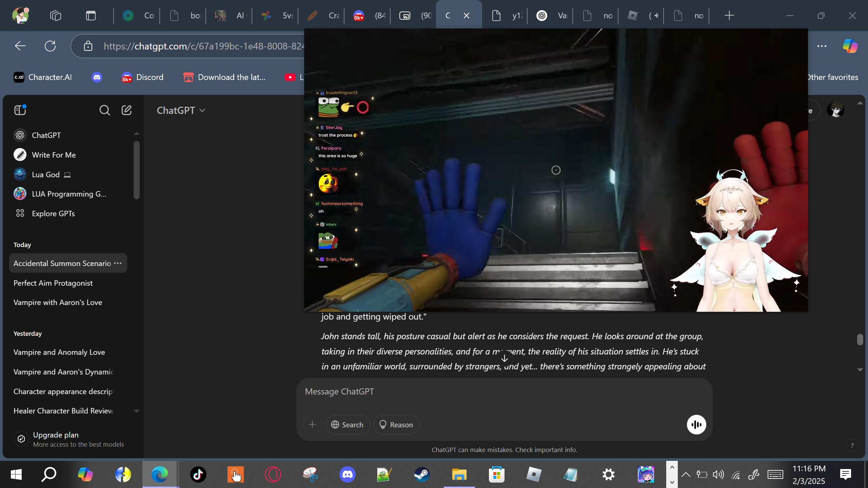This screenshot has width=868, height=488.
Task: Open Steam from the taskbar
Action: tap(422, 474)
